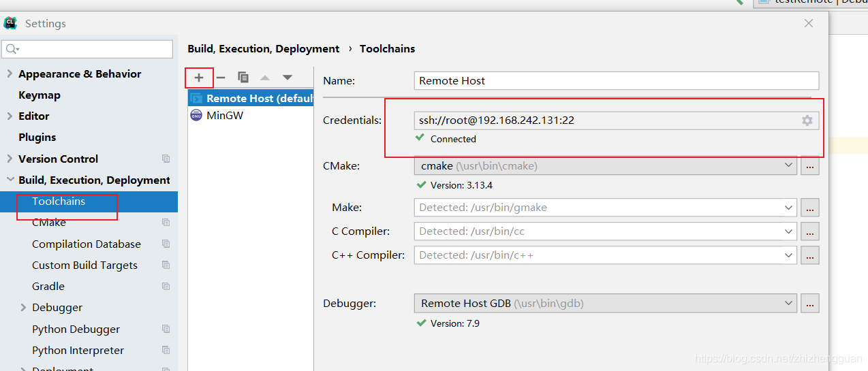Open credentials settings gear icon
The width and height of the screenshot is (868, 371).
(x=807, y=120)
